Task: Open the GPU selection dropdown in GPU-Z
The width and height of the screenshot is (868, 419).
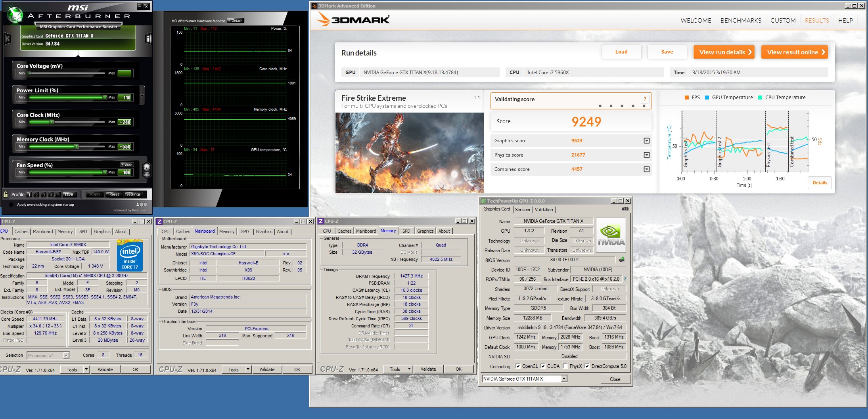Action: click(x=564, y=379)
